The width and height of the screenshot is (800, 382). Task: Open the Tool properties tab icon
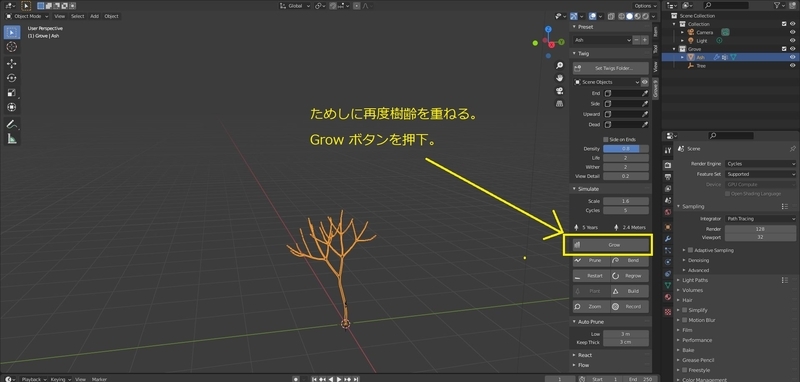coord(668,150)
